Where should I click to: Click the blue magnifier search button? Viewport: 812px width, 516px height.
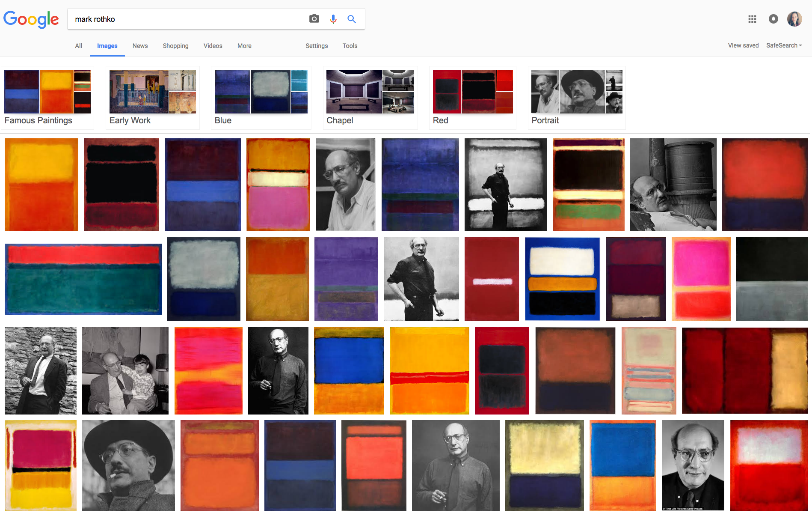352,19
